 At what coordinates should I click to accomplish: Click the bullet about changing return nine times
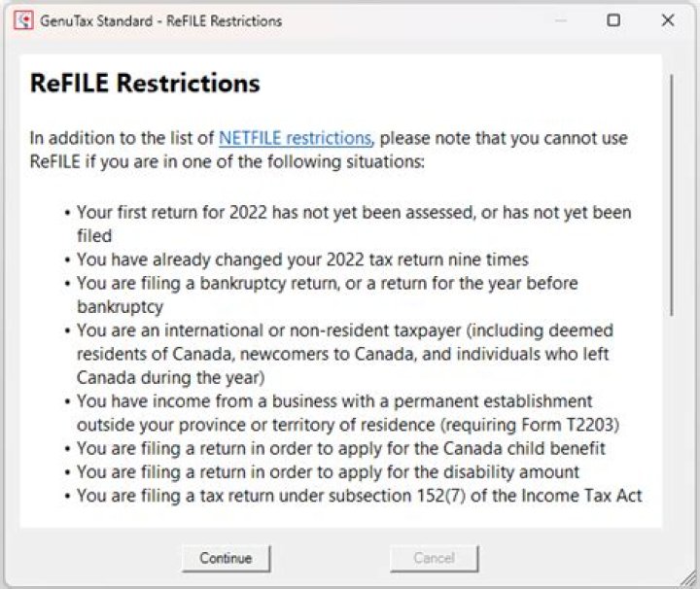tap(301, 260)
